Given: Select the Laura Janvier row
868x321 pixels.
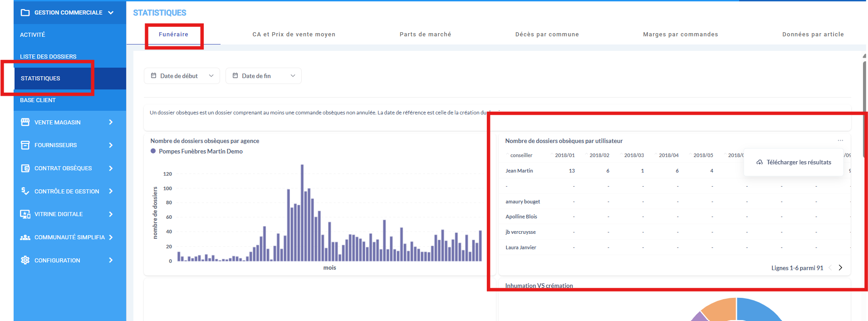Looking at the screenshot, I should tap(521, 247).
